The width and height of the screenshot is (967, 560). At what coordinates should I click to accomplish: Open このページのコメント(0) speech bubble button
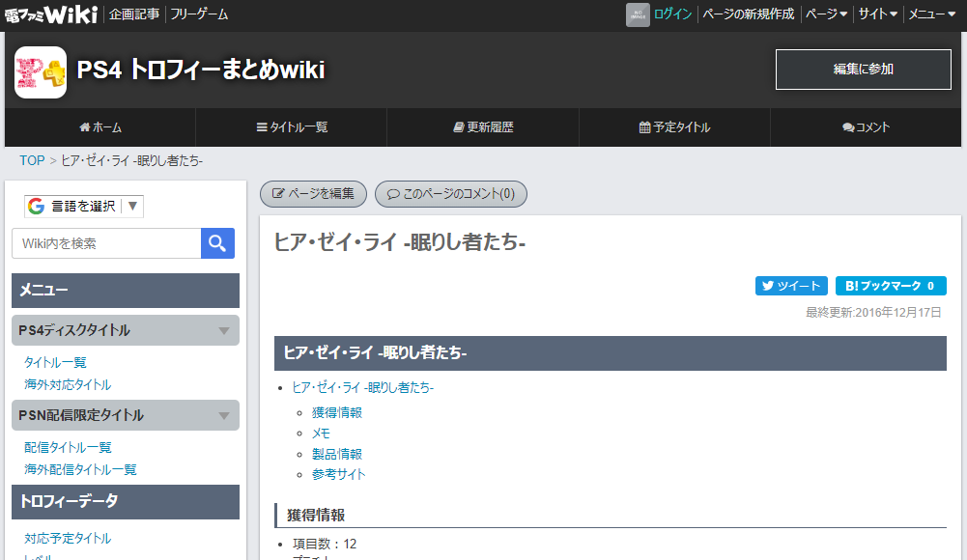click(450, 194)
